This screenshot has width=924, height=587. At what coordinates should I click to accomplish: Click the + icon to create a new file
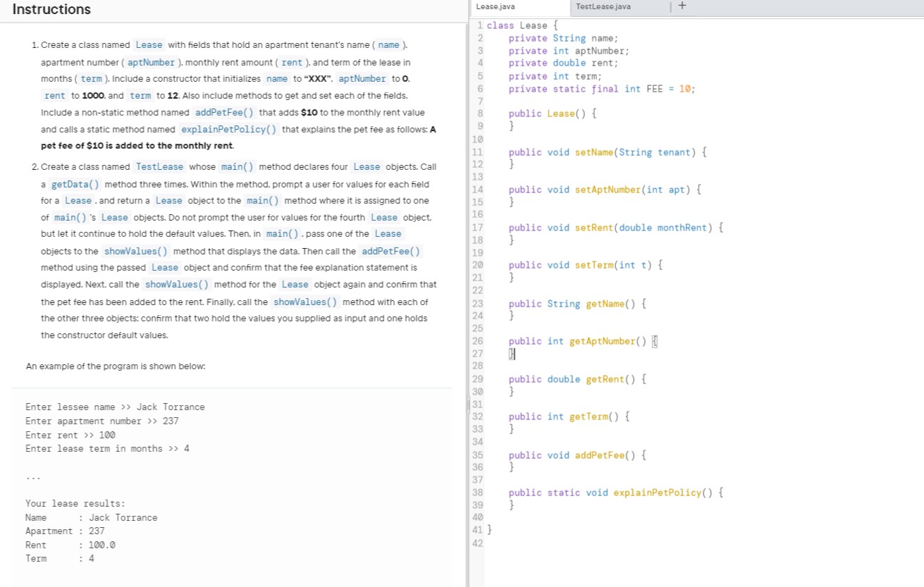click(x=681, y=6)
